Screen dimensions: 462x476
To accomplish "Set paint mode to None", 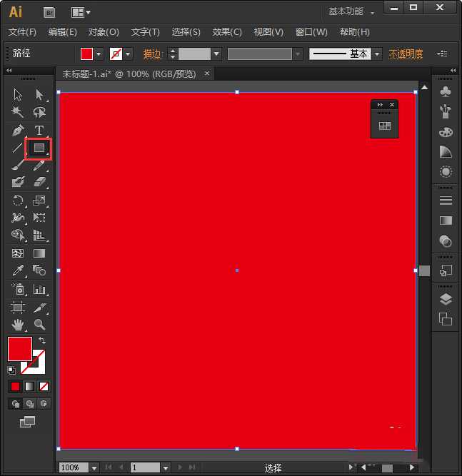I will (x=44, y=386).
